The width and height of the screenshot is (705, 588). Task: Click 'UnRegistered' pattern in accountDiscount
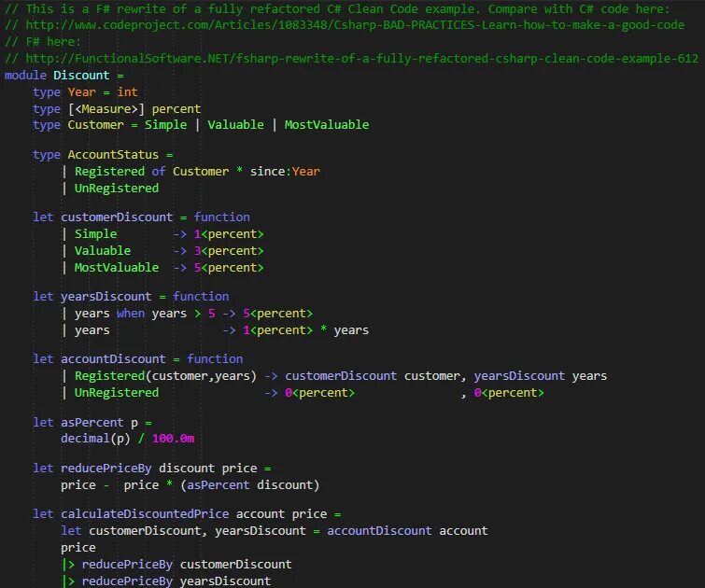[117, 392]
